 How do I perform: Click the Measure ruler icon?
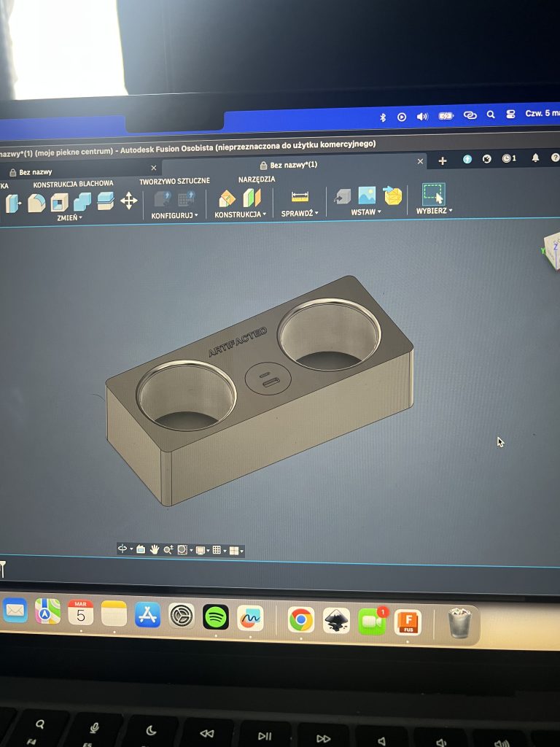click(x=300, y=196)
